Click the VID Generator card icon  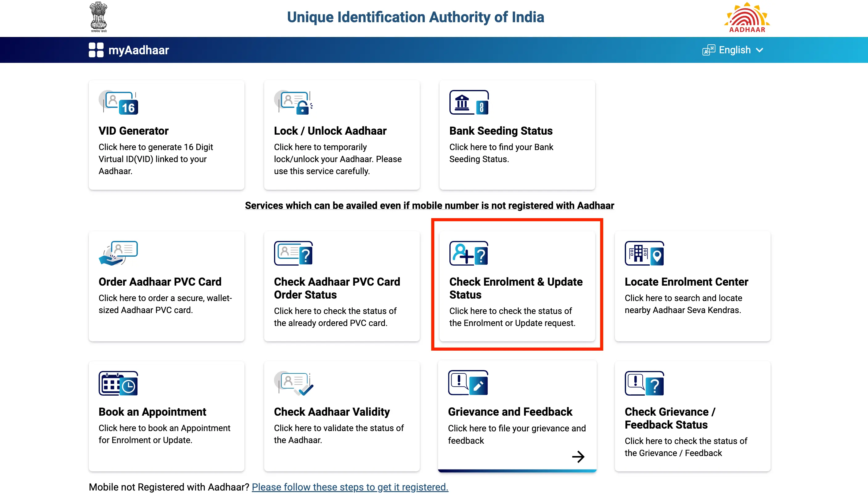click(x=119, y=103)
